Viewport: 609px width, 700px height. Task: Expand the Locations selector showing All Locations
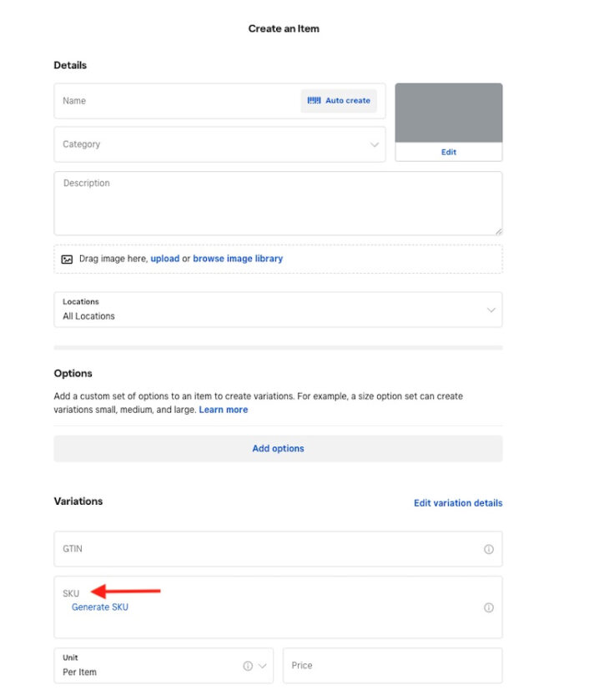[x=491, y=309]
